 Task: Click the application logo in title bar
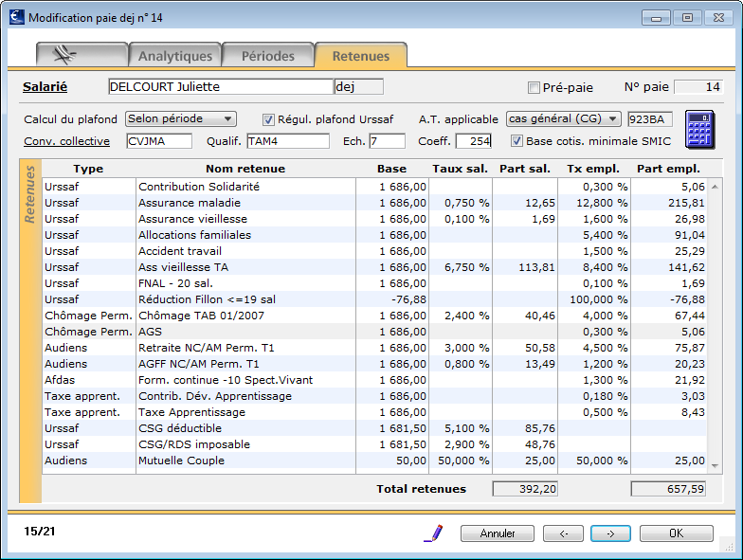[x=17, y=17]
